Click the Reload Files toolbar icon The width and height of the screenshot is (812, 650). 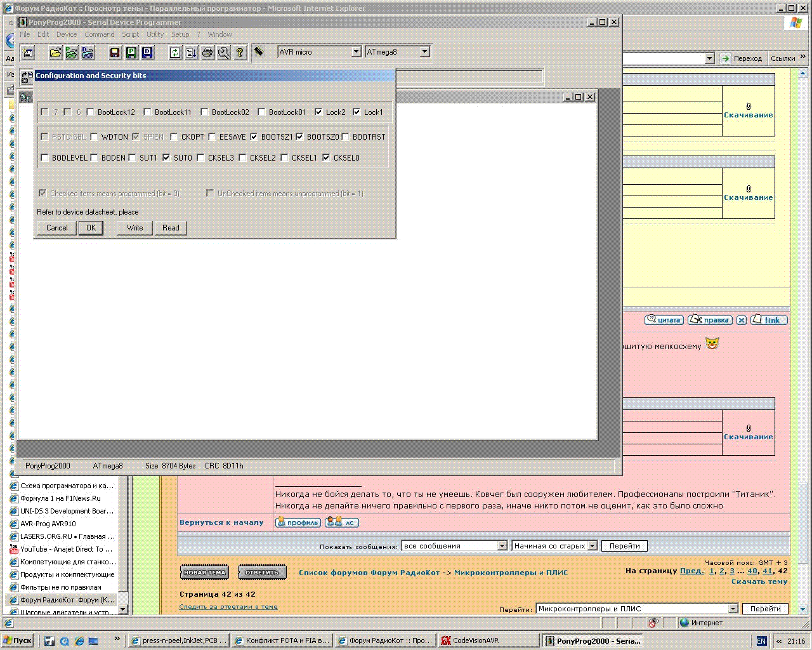tap(175, 53)
